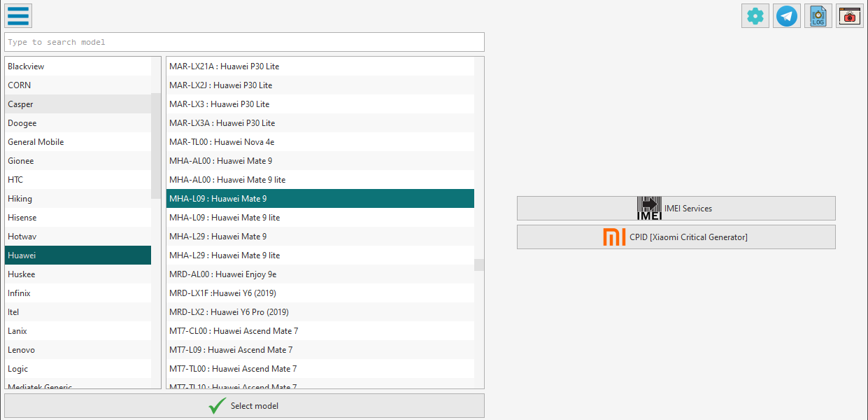Image resolution: width=868 pixels, height=420 pixels.
Task: Choose MT7-L09 : Huawei Ascend Mate 7
Action: coord(320,350)
